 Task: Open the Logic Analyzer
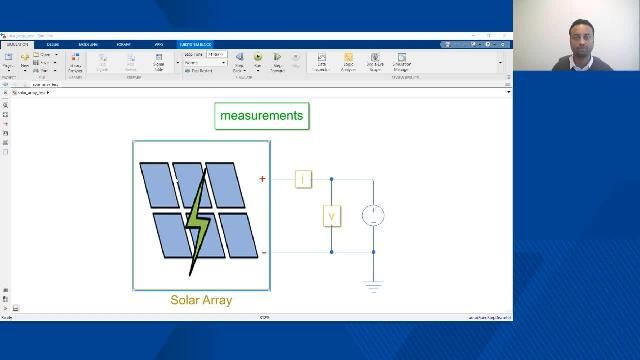tap(348, 62)
